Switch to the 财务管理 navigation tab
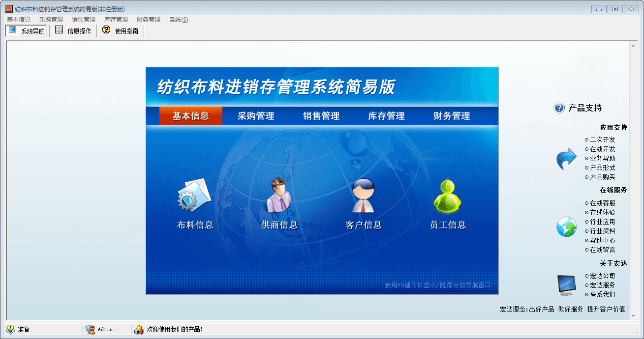Image resolution: width=644 pixels, height=339 pixels. [452, 116]
